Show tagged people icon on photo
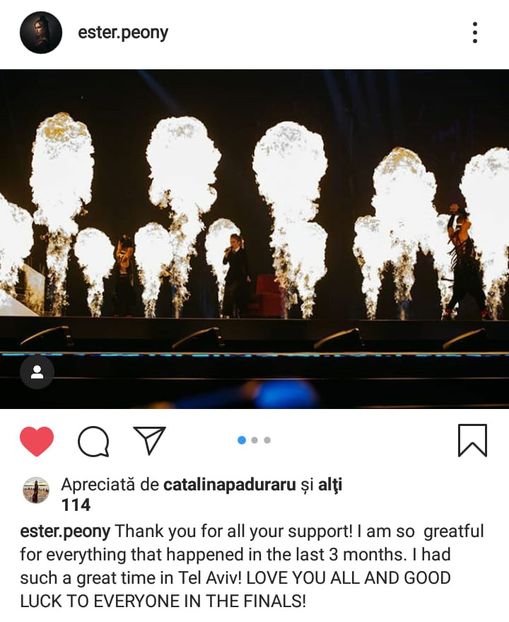The height and width of the screenshot is (622, 509). tap(37, 372)
